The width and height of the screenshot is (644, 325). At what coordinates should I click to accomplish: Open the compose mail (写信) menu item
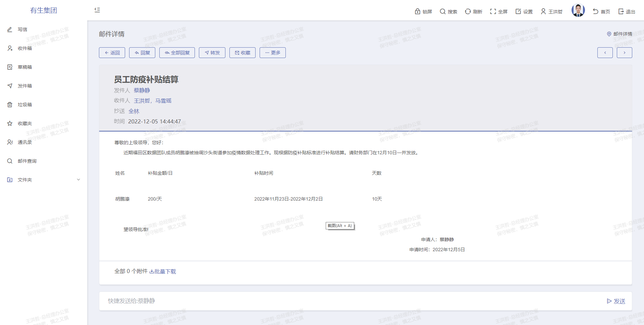(x=22, y=30)
